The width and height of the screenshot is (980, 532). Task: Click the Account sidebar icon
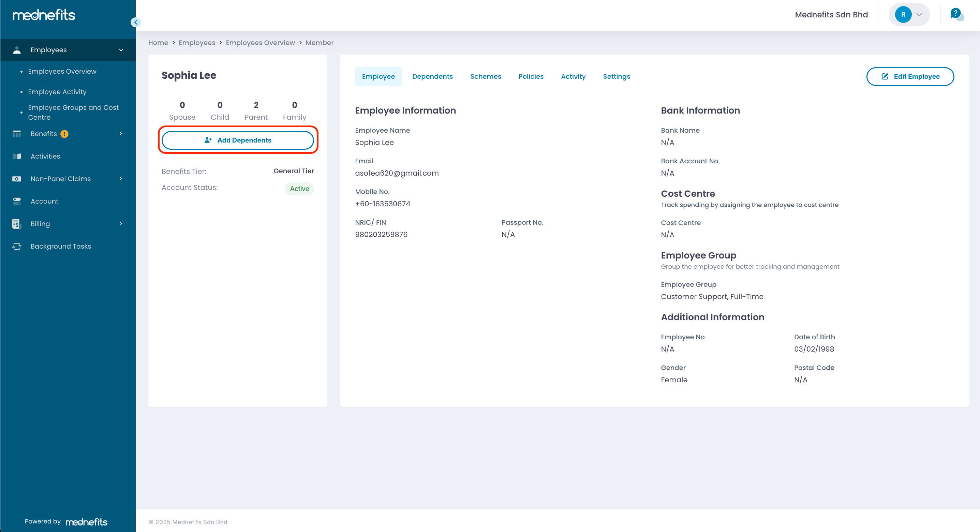point(17,201)
